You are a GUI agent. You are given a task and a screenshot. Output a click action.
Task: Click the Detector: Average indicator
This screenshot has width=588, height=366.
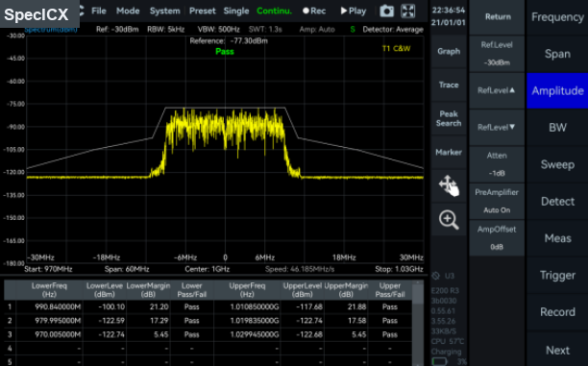click(393, 29)
